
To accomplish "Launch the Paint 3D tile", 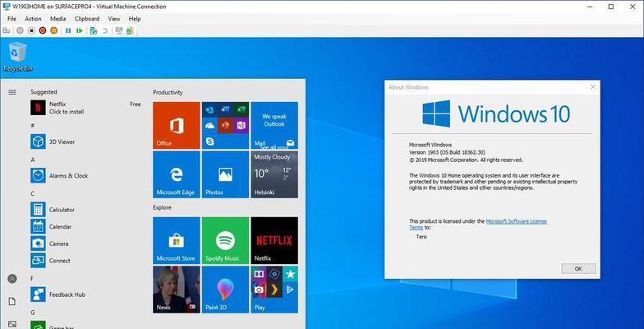I will click(225, 290).
